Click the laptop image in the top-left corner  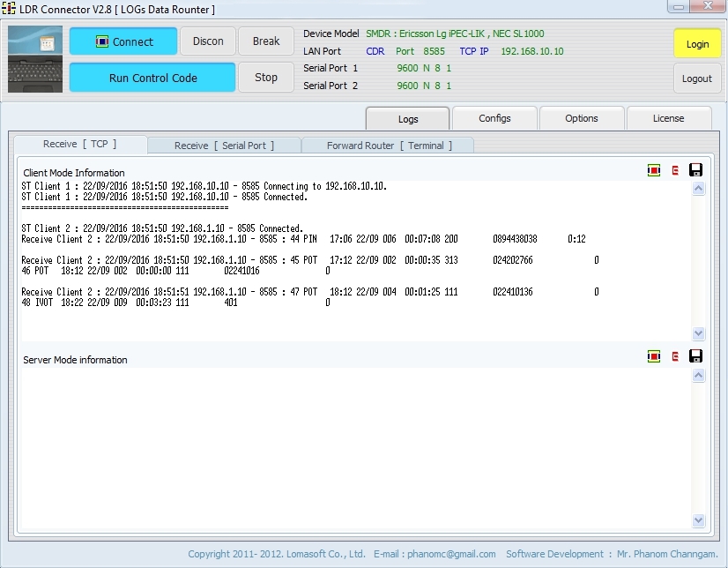click(x=35, y=59)
